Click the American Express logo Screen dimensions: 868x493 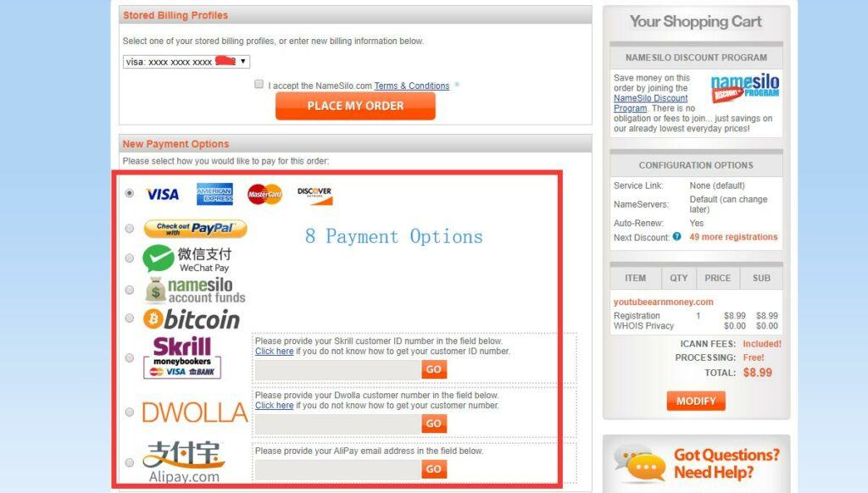pos(214,194)
